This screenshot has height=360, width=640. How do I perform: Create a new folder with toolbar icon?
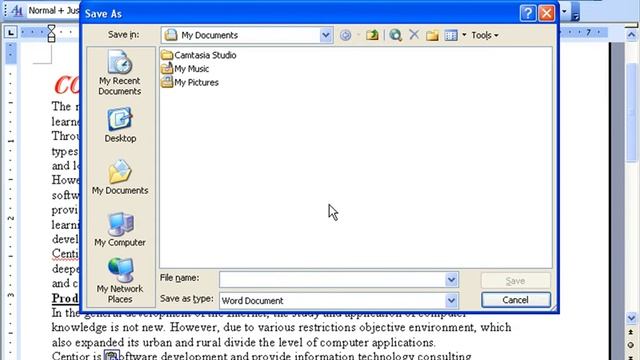432,36
